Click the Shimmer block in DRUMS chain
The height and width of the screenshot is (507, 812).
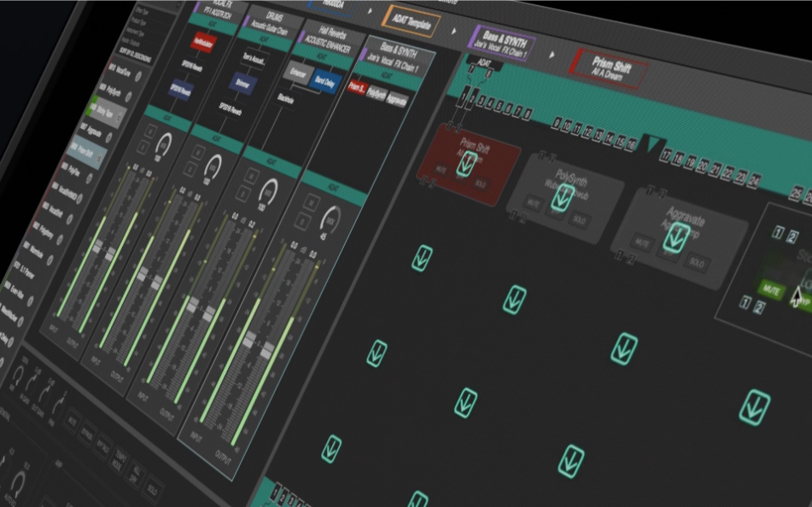click(242, 84)
